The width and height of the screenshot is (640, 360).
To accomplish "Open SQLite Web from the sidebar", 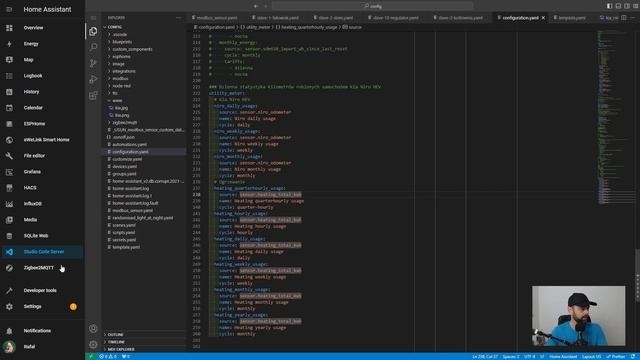I will click(42, 236).
